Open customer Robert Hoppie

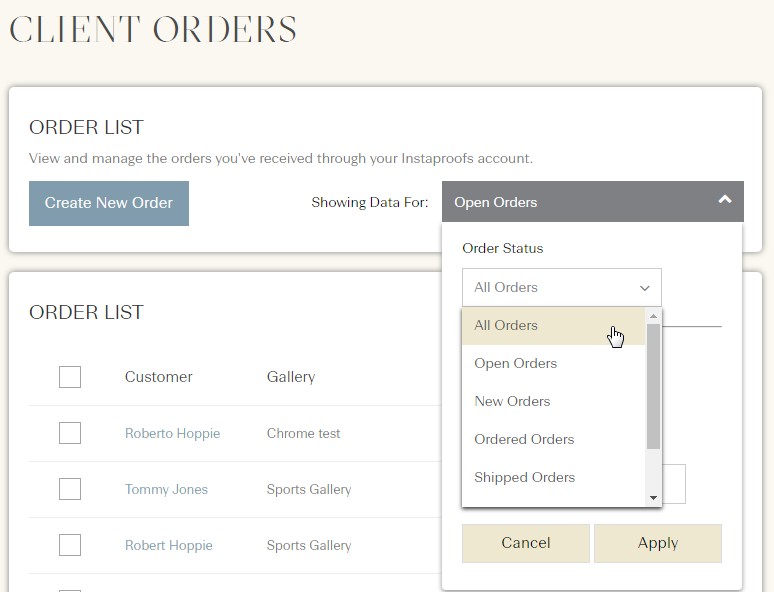(x=168, y=545)
